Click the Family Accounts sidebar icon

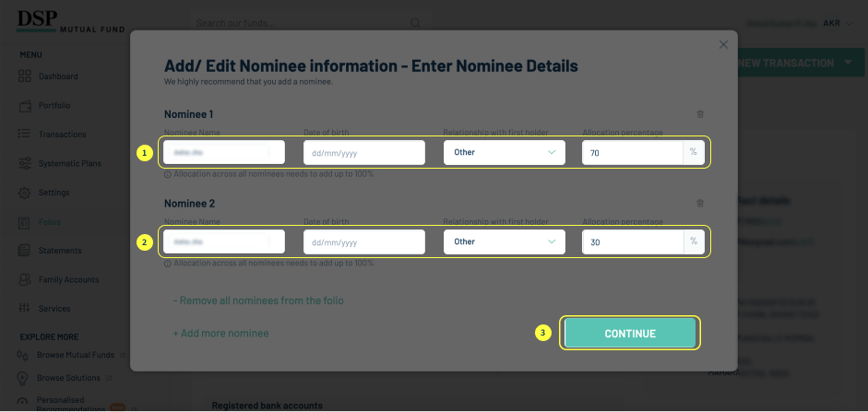coord(25,279)
